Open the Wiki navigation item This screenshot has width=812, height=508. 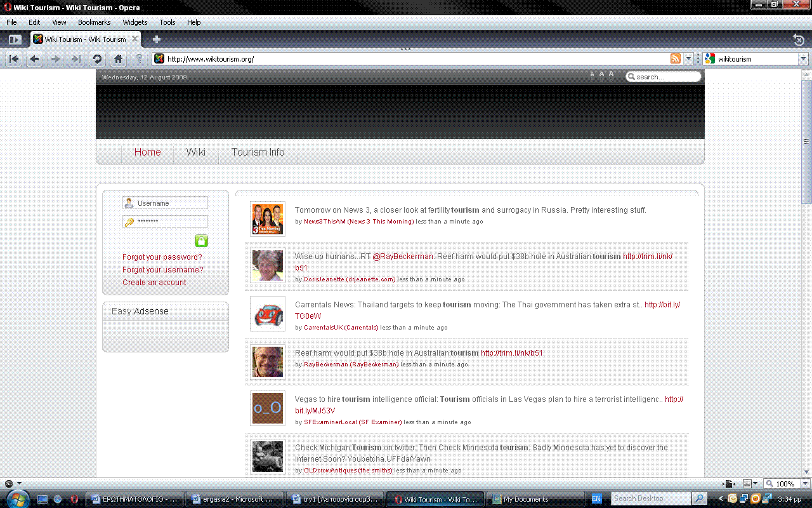pos(196,152)
